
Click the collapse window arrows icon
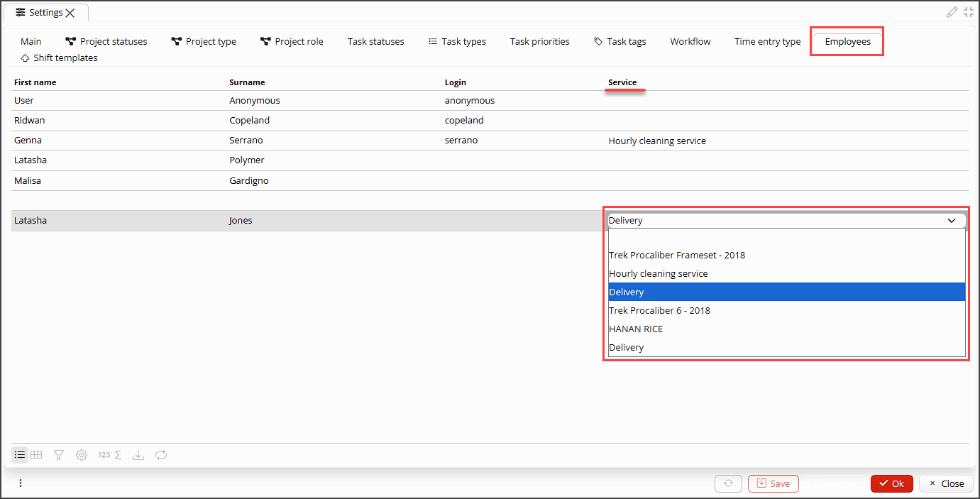969,12
